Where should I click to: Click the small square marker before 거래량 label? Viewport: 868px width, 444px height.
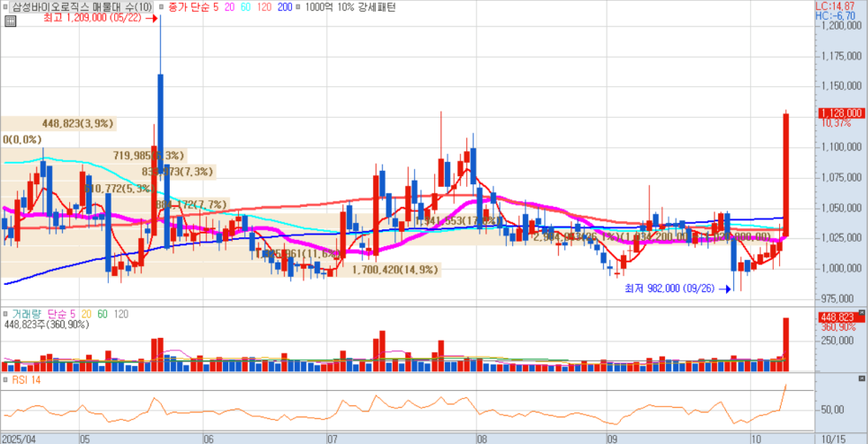point(6,314)
